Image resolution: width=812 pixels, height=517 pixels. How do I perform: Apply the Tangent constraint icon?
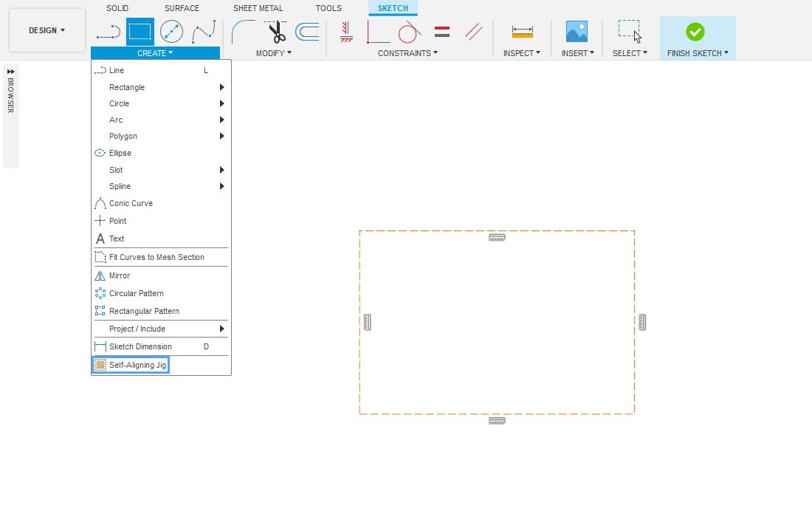(409, 32)
